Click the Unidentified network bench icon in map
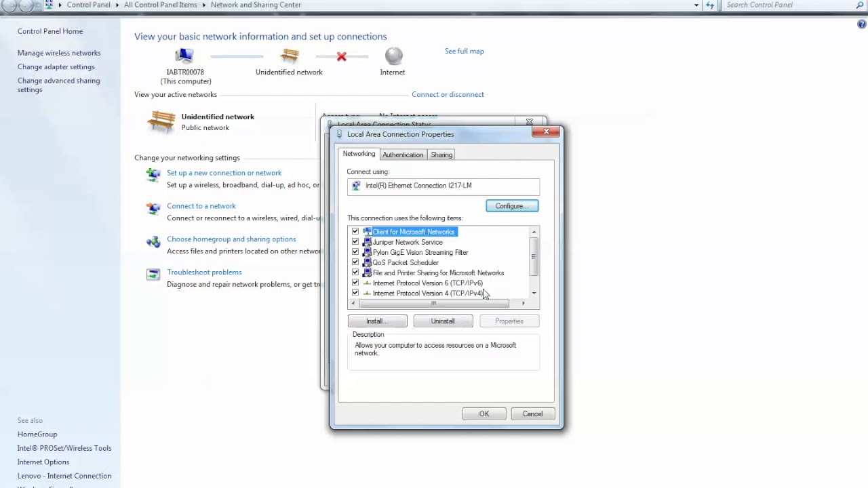 click(290, 56)
